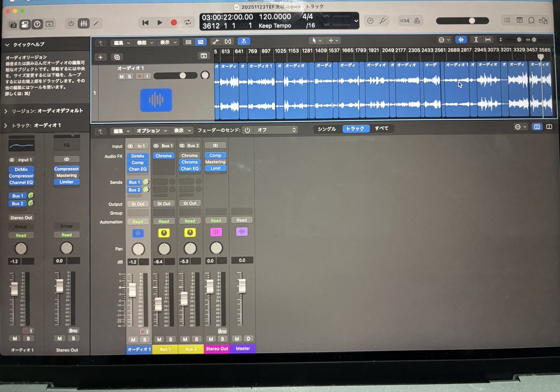The width and height of the screenshot is (560, 392).
Task: Open the tuner icon in the control bar
Action: coord(382,21)
